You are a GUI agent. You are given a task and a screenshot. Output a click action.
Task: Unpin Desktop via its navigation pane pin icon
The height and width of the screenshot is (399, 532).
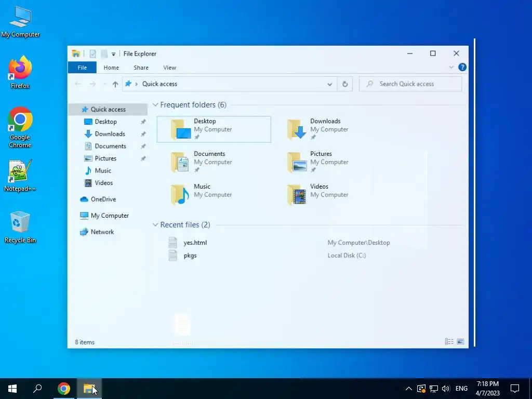tap(143, 122)
